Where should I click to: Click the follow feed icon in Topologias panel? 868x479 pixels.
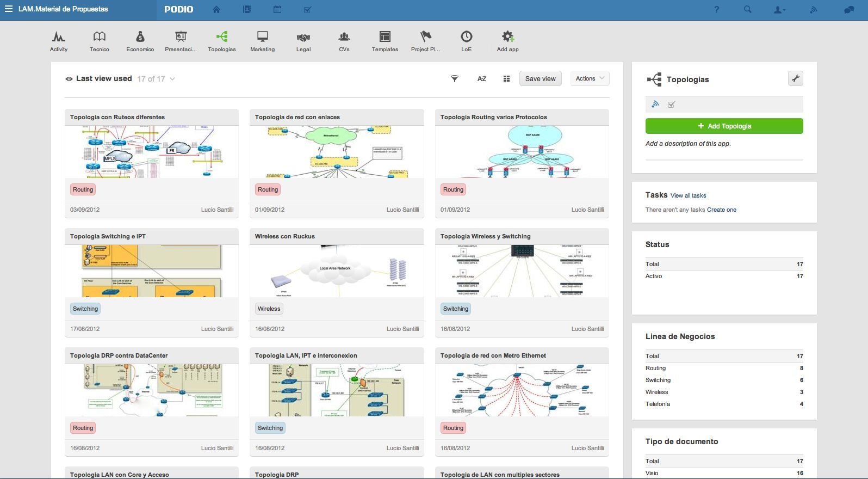tap(655, 104)
